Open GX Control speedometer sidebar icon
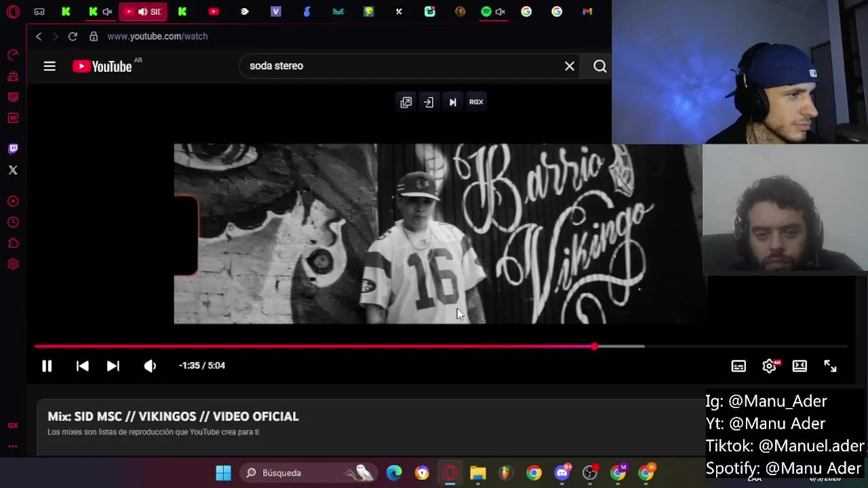 pos(13,55)
